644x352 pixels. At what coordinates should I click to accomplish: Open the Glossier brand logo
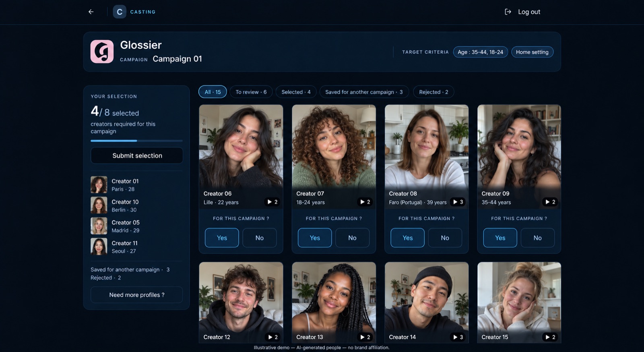pyautogui.click(x=102, y=52)
